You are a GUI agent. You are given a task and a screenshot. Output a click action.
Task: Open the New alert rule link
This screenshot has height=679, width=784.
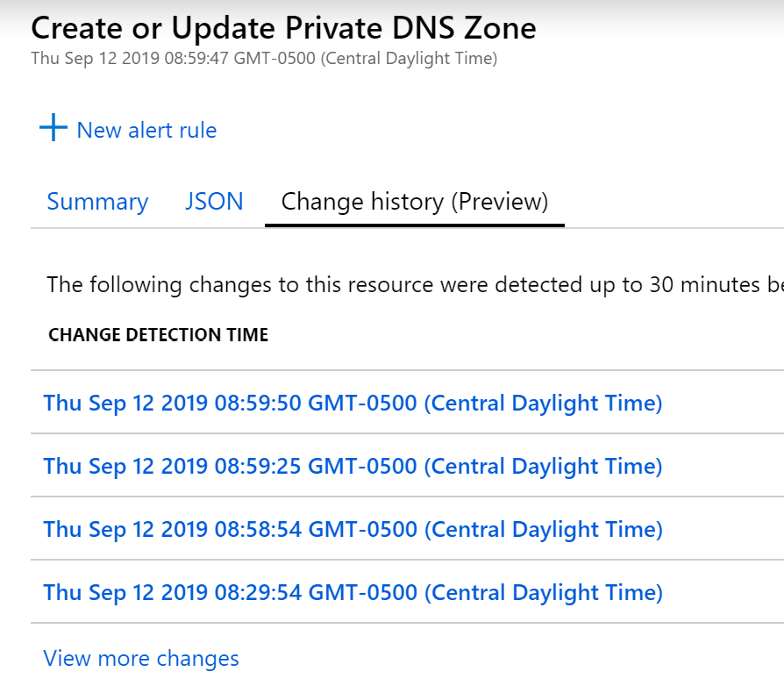(146, 131)
